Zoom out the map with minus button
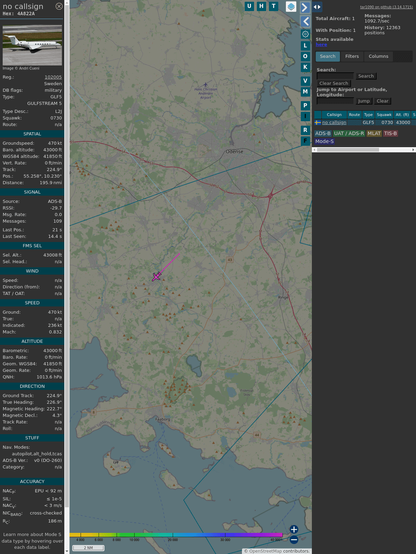This screenshot has width=416, height=554. [x=294, y=540]
